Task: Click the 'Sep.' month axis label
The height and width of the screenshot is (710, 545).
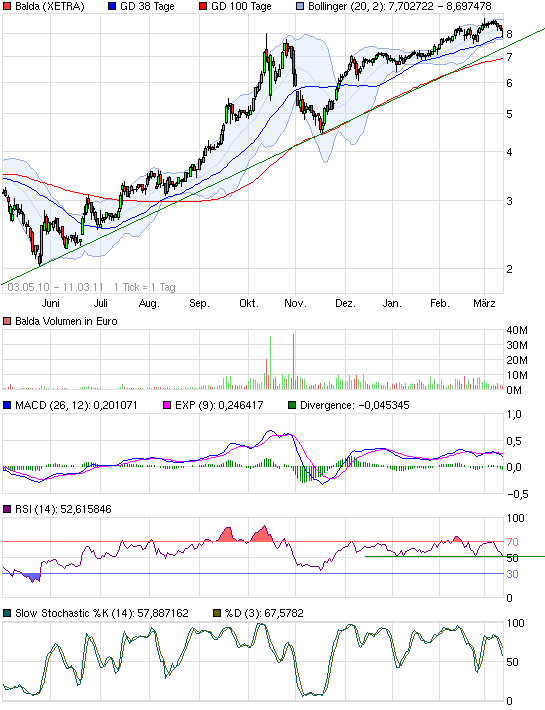Action: click(199, 303)
